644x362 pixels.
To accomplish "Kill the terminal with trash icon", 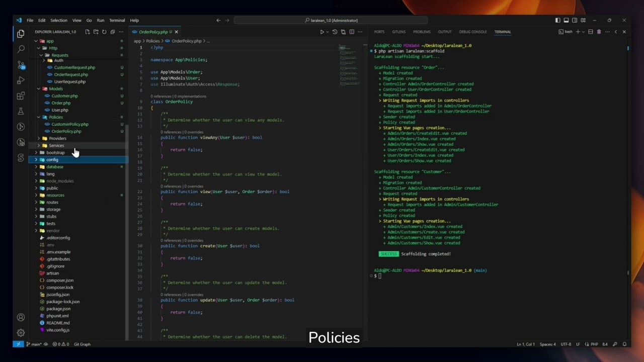I will 599,32.
